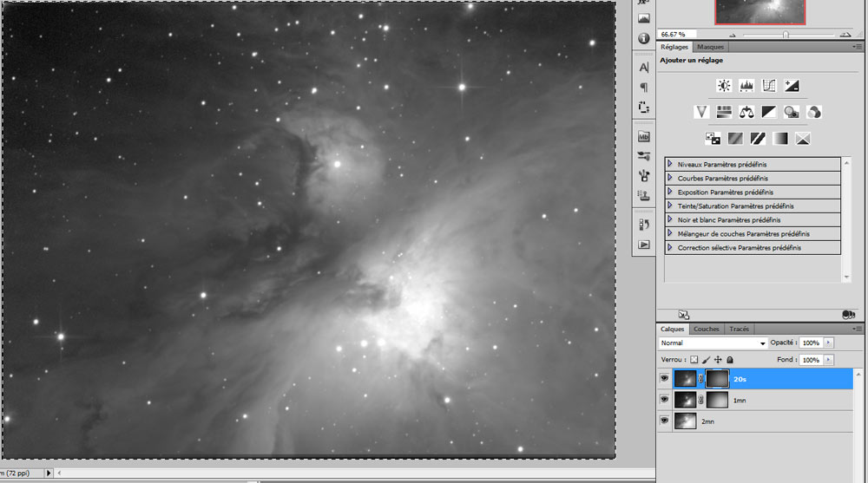Hide the 2mn layer
The image size is (868, 483).
click(x=664, y=421)
